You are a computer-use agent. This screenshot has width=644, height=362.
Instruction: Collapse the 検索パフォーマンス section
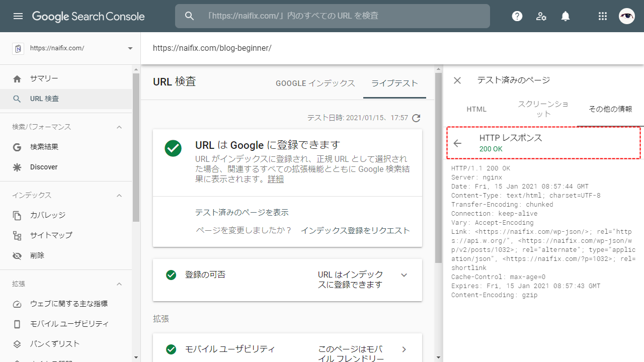pos(119,127)
